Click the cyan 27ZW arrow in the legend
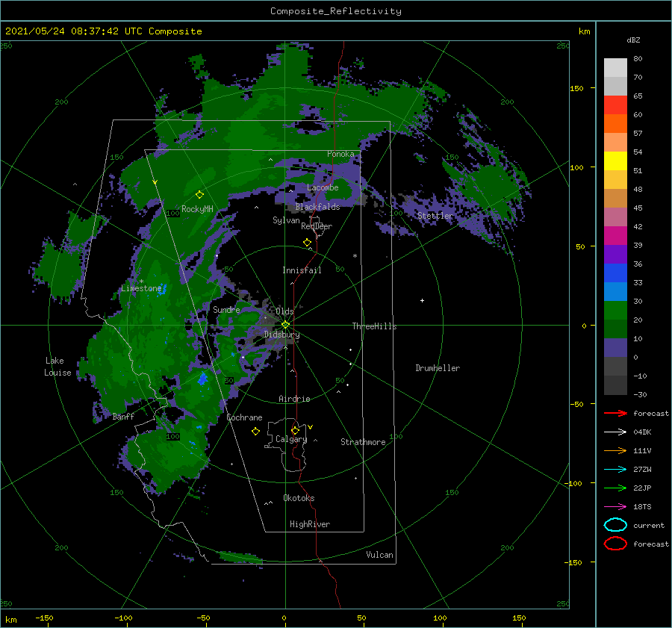This screenshot has width=672, height=628. click(615, 470)
